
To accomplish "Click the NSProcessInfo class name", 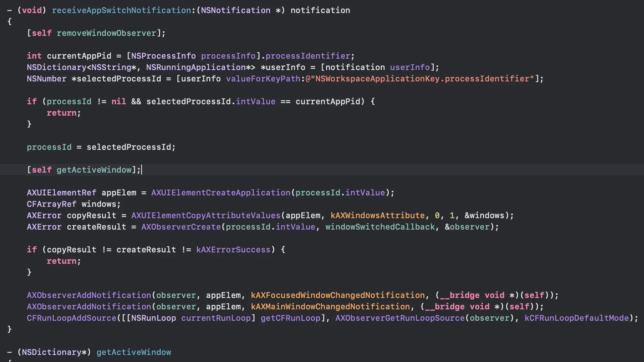I will point(163,56).
